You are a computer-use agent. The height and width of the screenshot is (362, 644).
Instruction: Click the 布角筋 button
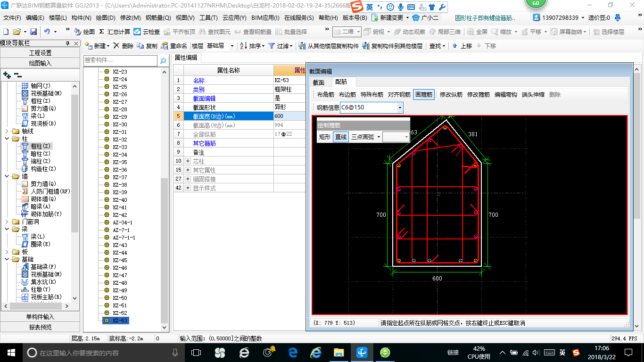(x=326, y=94)
